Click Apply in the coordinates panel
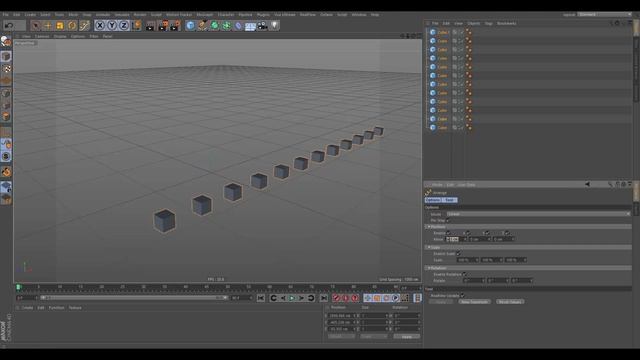This screenshot has height=360, width=640. point(407,337)
